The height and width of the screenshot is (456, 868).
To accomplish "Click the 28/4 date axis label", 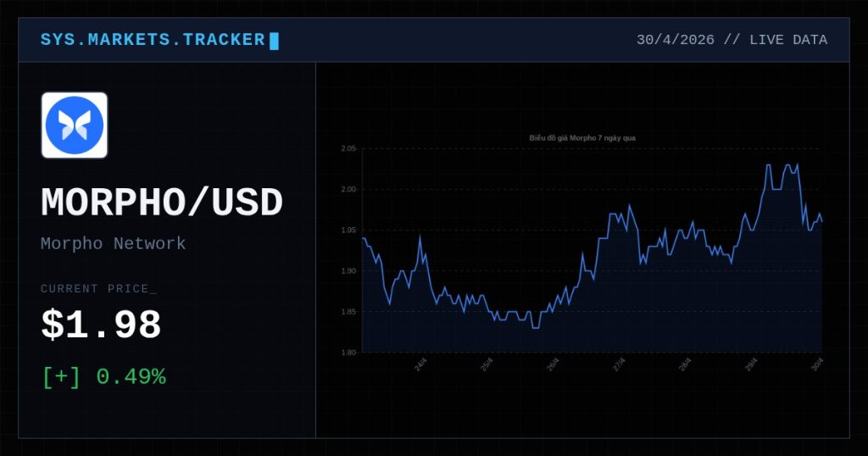I will click(x=685, y=364).
